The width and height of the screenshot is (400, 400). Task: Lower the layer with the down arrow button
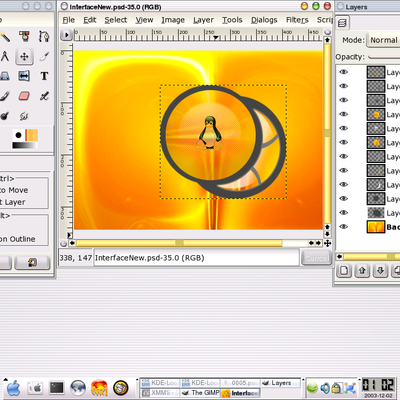point(380,270)
